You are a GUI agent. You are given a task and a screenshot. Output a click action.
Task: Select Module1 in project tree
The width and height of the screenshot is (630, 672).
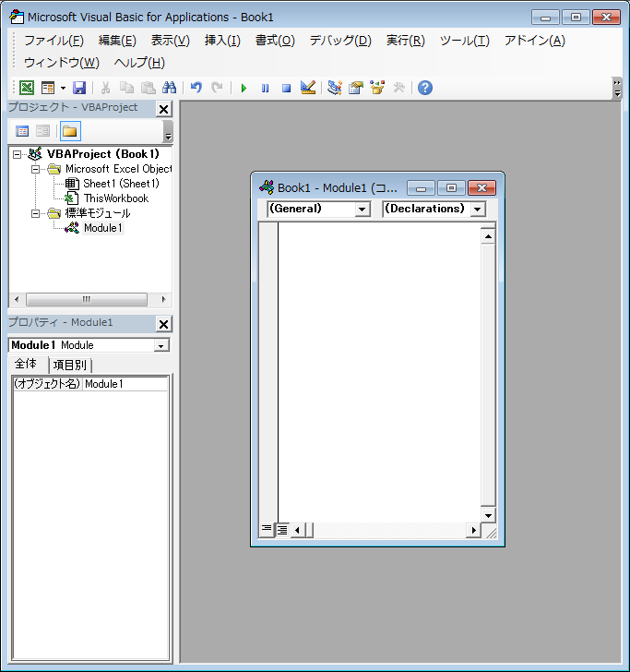coord(103,228)
